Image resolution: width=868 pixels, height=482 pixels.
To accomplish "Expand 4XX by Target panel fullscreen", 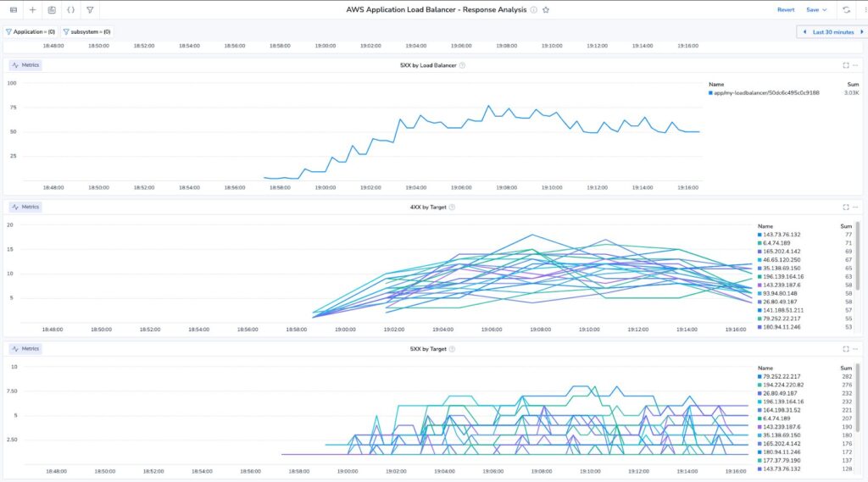I will pos(846,207).
